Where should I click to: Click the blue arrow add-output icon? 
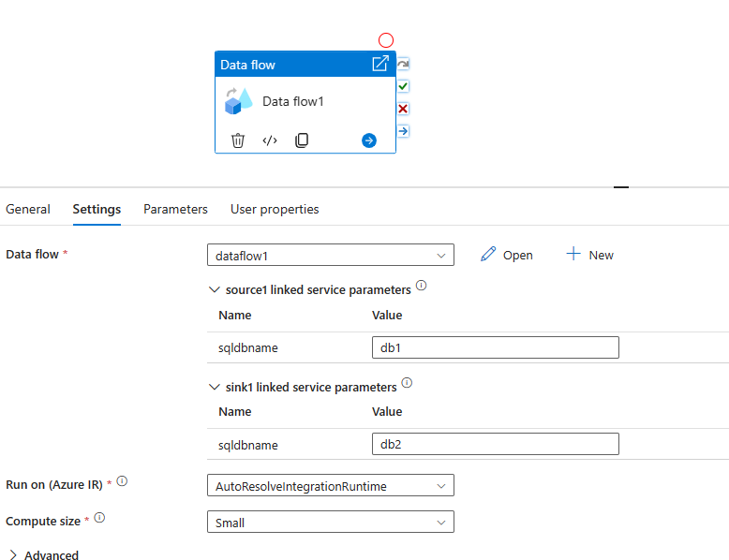pyautogui.click(x=369, y=140)
